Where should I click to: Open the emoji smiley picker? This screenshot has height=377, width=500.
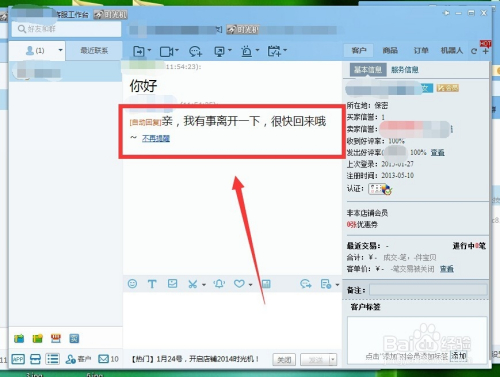click(132, 284)
